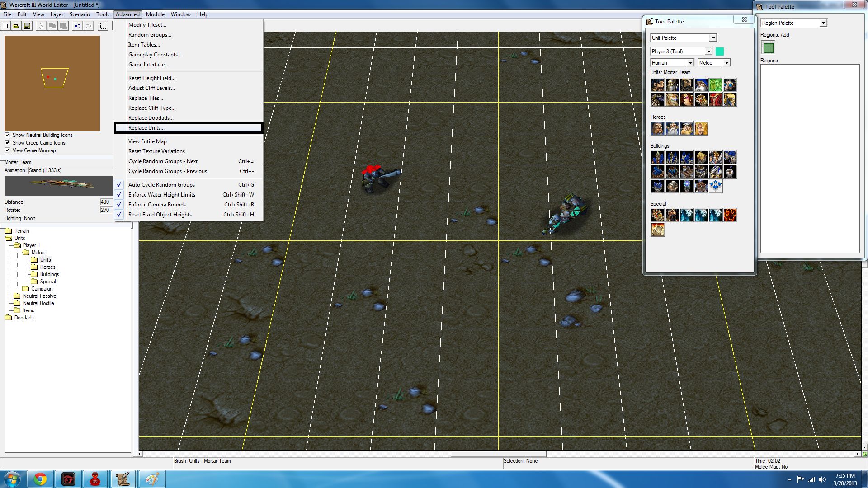Expand the Doodads tree folder
Screen dimensions: 868x488
pyautogui.click(x=19, y=318)
